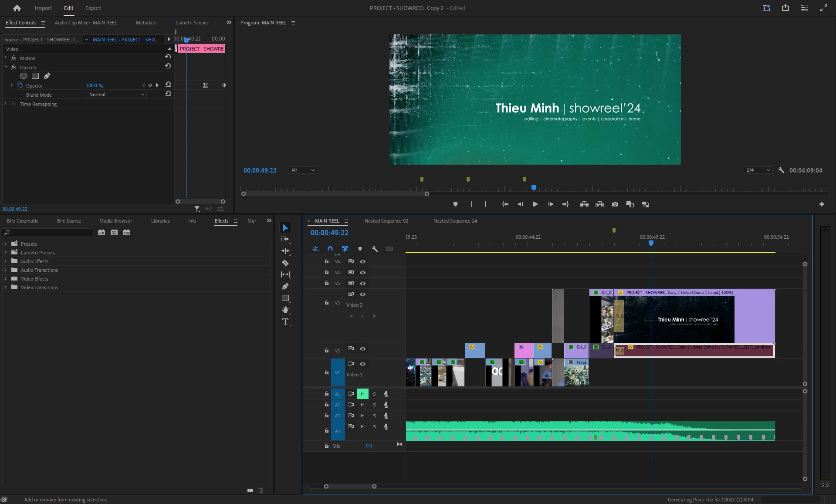Screen dimensions: 836x504
Task: Unmute audio track A1
Action: (x=362, y=394)
